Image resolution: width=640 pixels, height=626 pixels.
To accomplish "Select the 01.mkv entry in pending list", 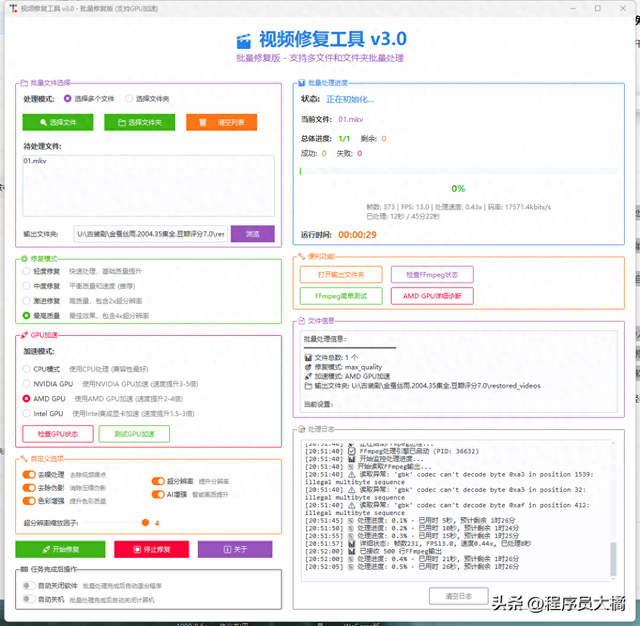I will click(35, 161).
